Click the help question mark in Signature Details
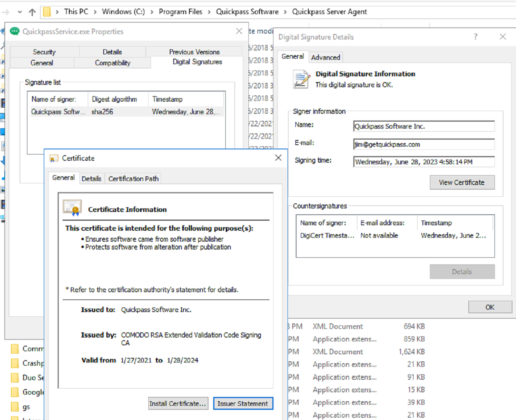516x420 pixels. click(x=475, y=37)
